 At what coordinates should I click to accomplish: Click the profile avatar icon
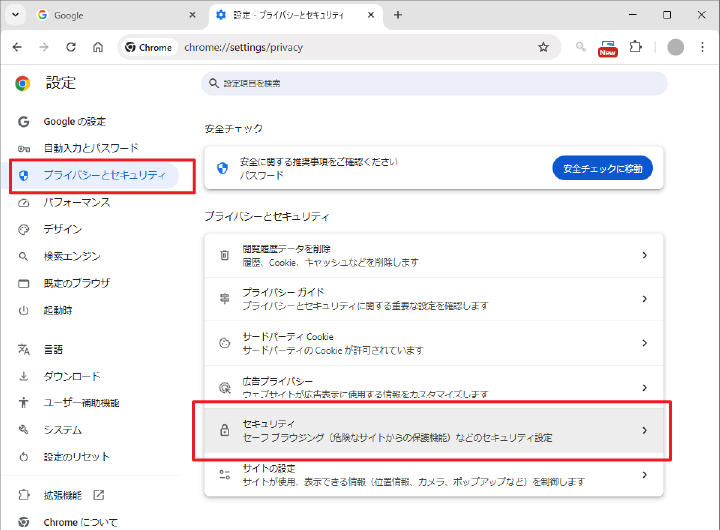click(x=675, y=47)
